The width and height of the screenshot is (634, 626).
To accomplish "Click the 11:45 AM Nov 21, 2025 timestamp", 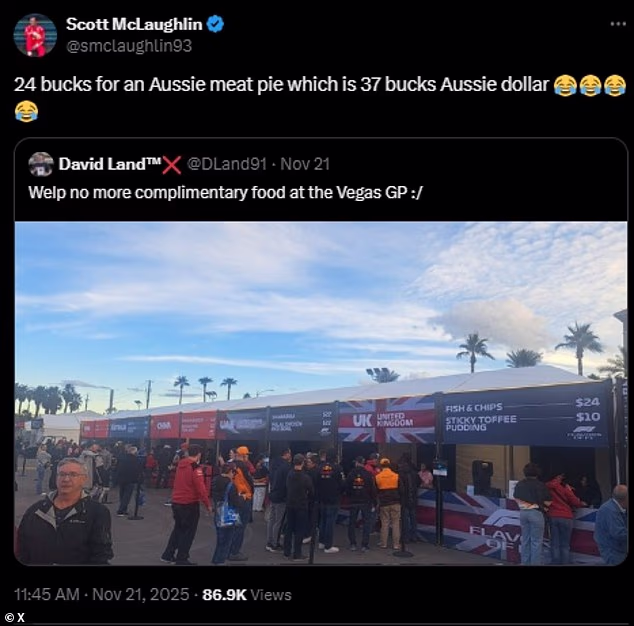I will (101, 594).
